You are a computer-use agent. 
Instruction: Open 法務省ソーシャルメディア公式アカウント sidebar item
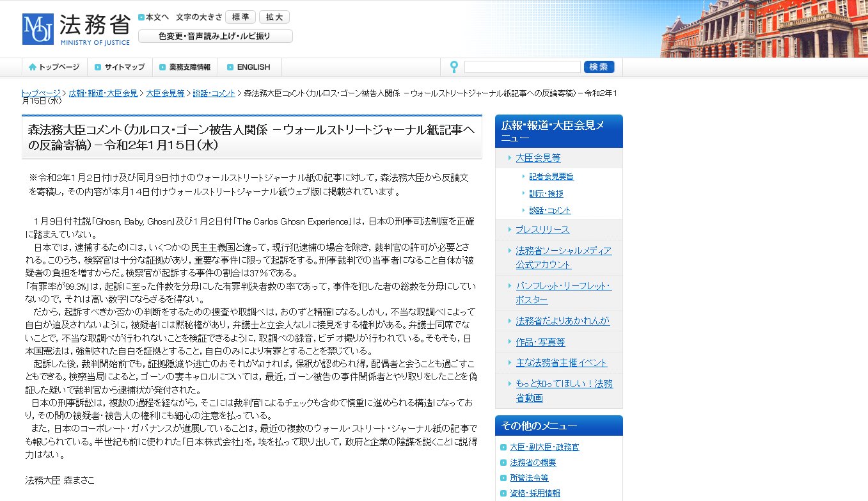(564, 257)
